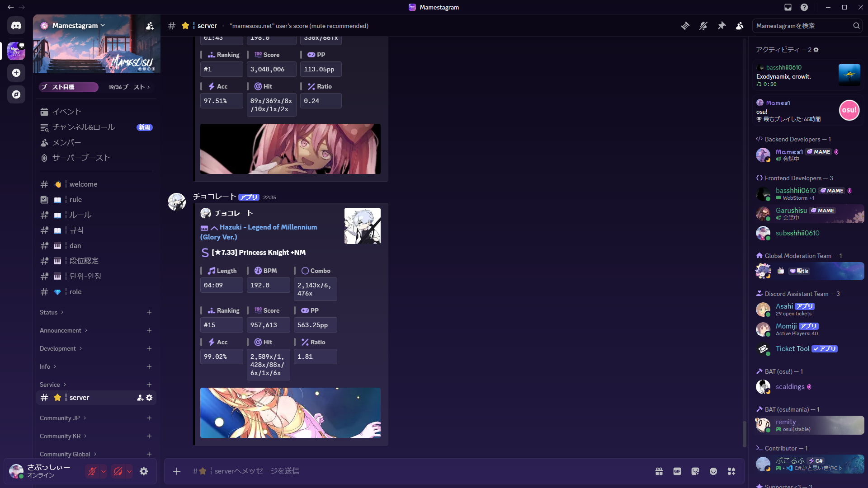The image size is (868, 488).
Task: Expand the Announcement category
Action: (x=63, y=330)
